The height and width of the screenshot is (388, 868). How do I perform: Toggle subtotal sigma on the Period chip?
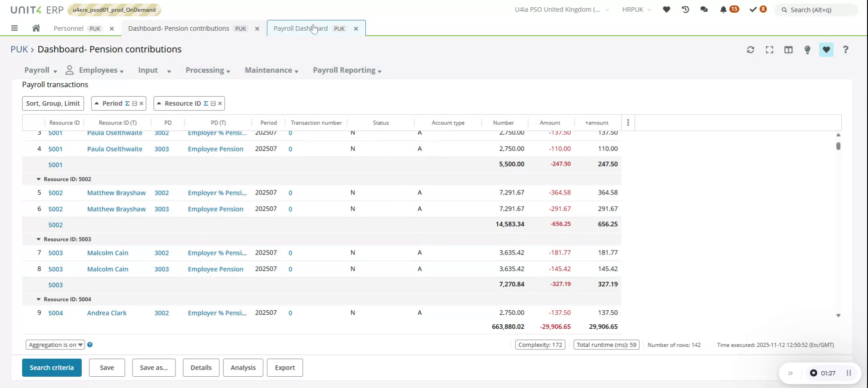pos(127,104)
